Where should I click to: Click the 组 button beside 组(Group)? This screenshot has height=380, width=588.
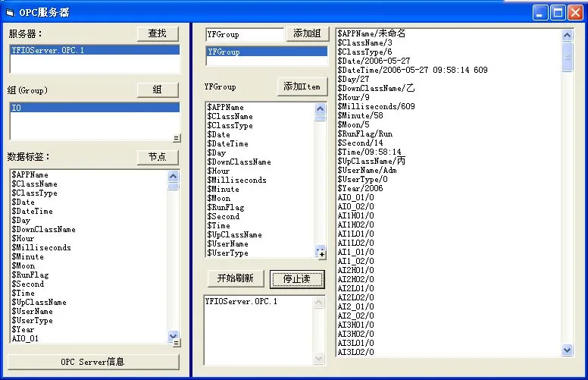158,90
